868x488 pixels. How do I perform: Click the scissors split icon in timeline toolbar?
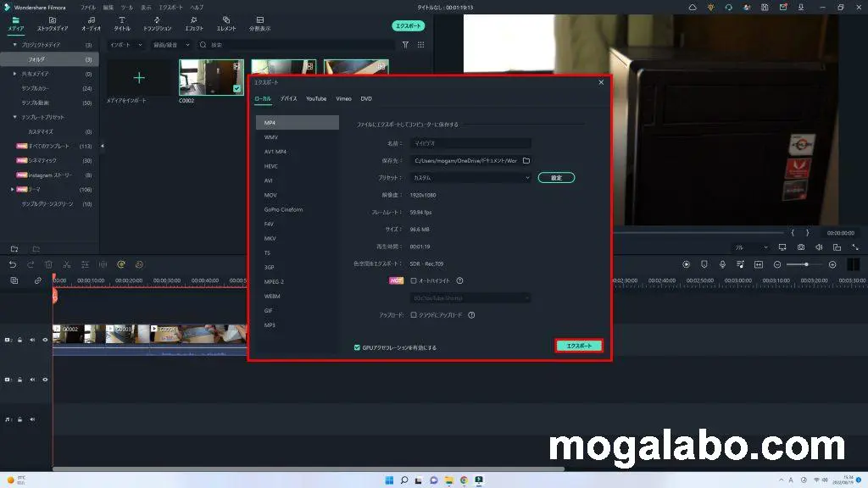66,264
